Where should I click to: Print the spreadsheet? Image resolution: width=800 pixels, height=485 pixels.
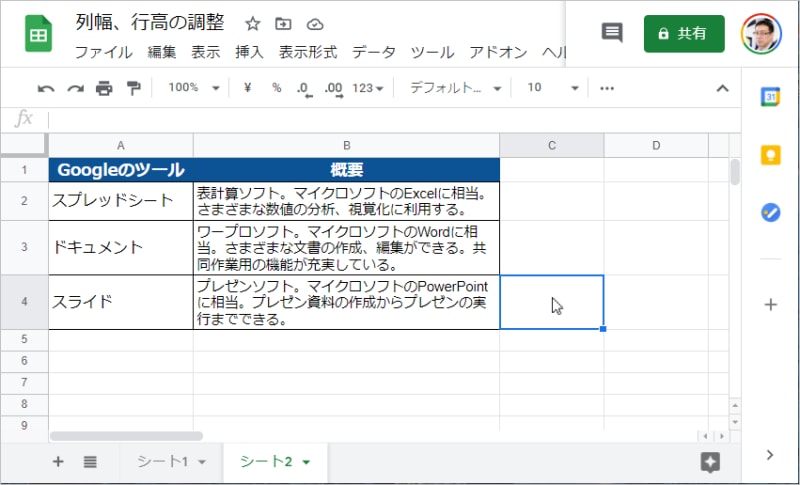104,89
